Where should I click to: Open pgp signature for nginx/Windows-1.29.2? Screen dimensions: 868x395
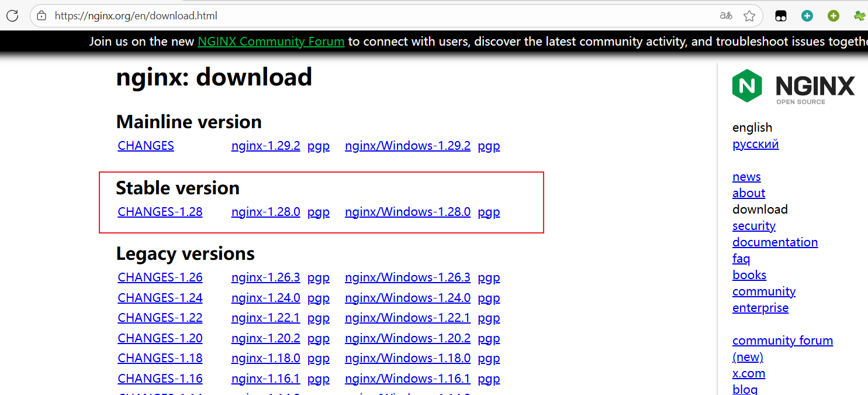[x=489, y=146]
